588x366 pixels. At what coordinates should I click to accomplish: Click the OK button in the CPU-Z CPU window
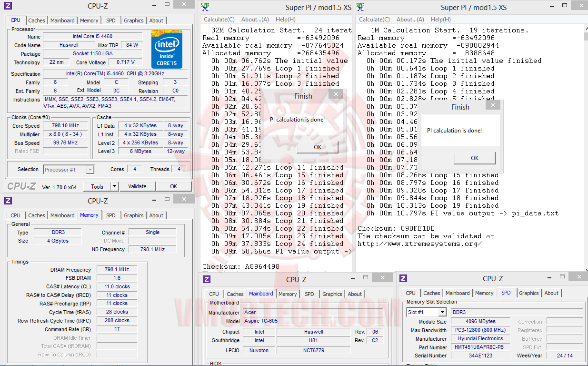[x=174, y=186]
